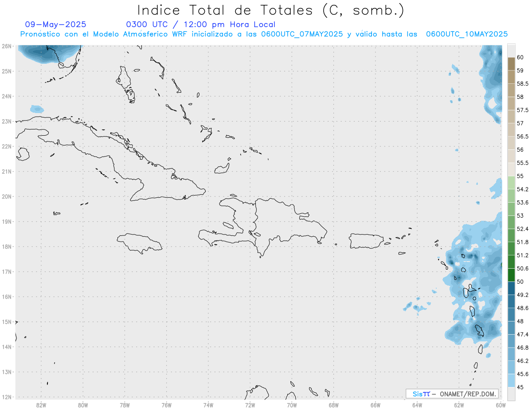Click the colorbar label '46.8'
The height and width of the screenshot is (411, 532).
522,348
